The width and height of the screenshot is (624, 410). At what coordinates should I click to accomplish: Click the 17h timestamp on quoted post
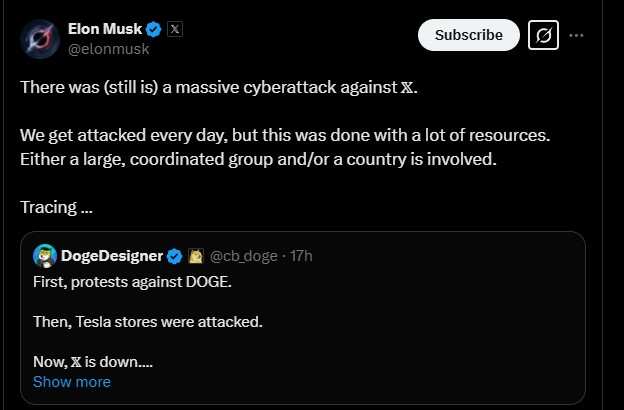tap(301, 256)
